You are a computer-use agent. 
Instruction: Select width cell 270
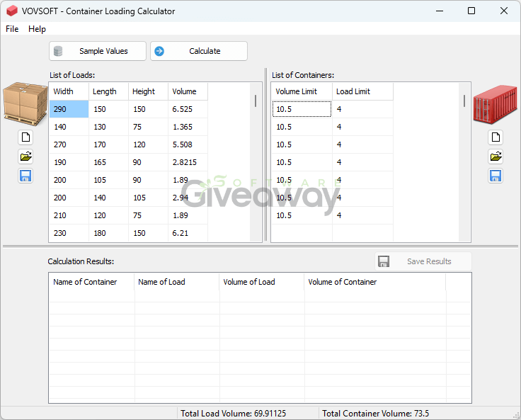point(69,144)
